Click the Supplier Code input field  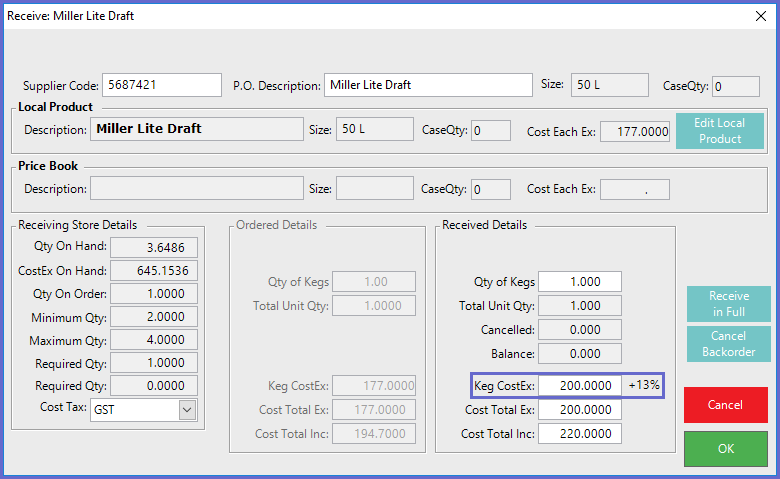161,85
